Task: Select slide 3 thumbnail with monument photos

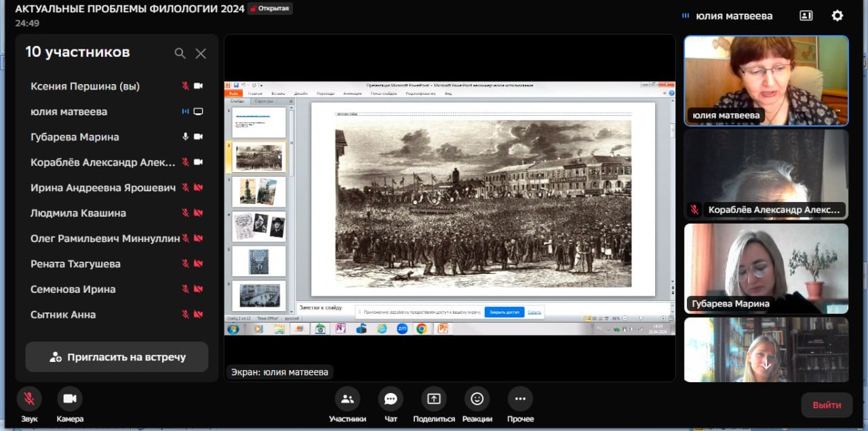Action: (259, 192)
